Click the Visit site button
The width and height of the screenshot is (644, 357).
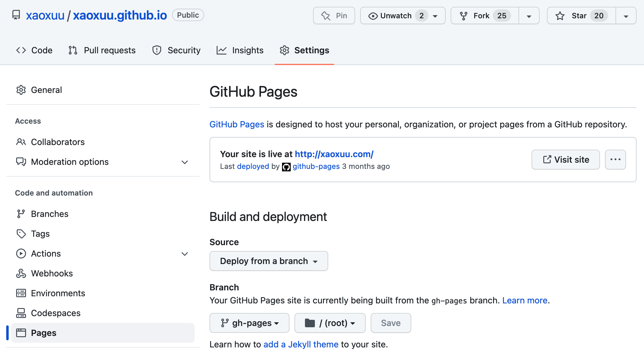coord(566,160)
